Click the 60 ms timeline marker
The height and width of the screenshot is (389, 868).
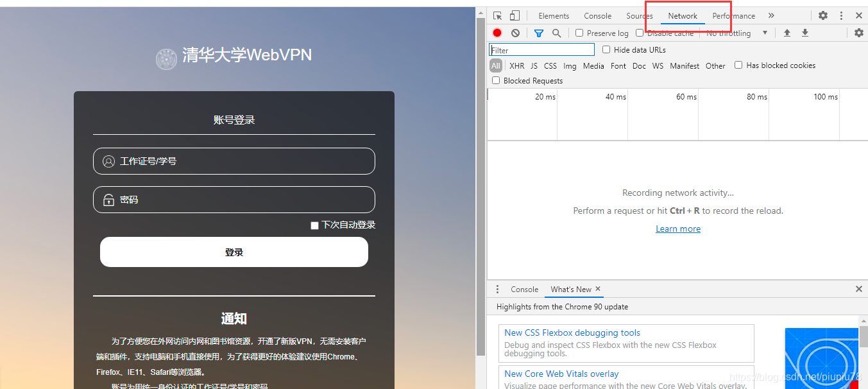pos(686,97)
